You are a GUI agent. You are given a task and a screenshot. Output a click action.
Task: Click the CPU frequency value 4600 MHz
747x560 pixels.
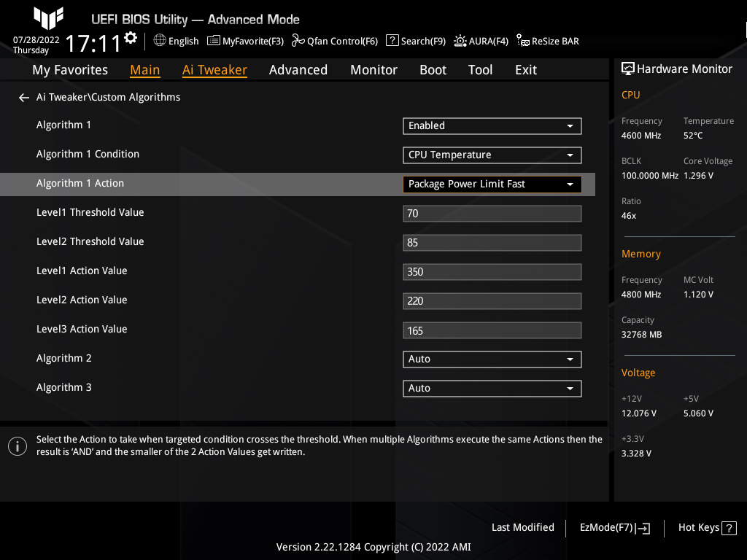640,136
